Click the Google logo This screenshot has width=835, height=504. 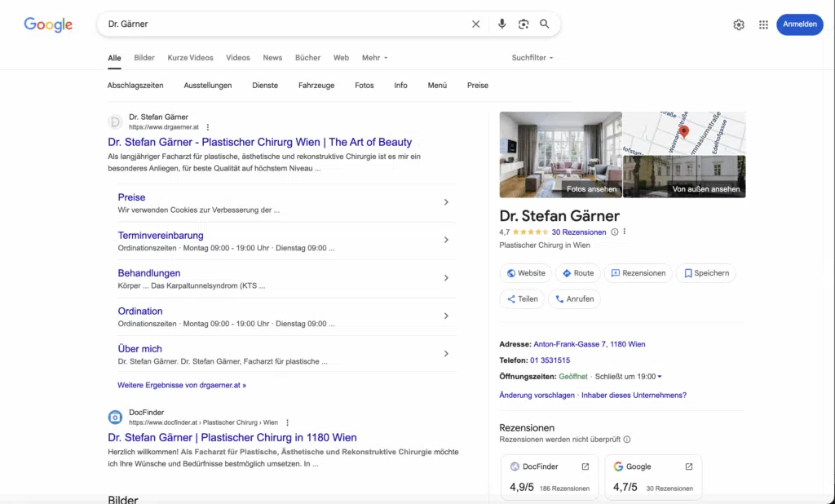click(48, 24)
